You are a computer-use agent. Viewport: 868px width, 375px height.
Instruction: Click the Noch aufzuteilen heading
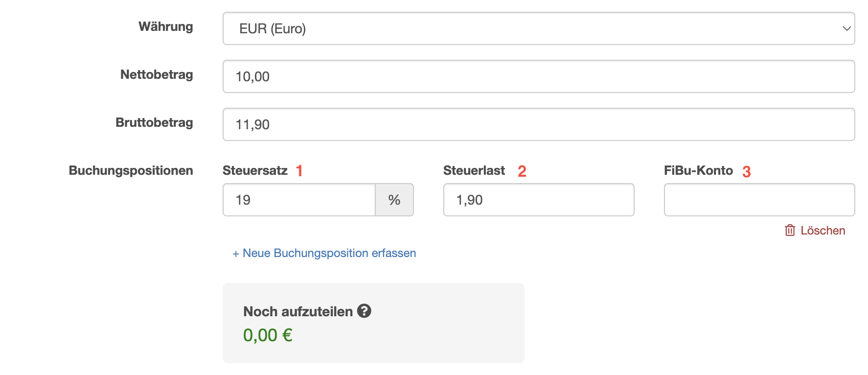pyautogui.click(x=298, y=311)
